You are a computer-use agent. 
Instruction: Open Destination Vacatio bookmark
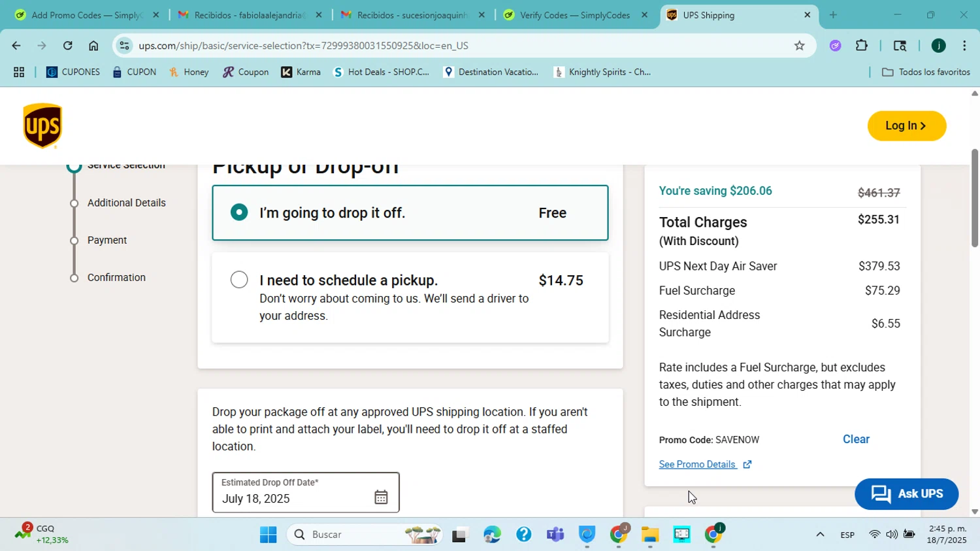pos(490,72)
